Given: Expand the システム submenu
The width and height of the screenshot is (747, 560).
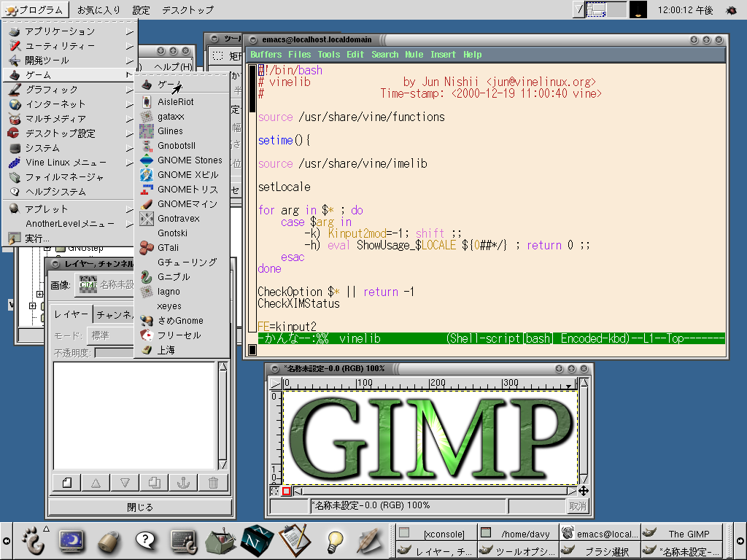Looking at the screenshot, I should tap(69, 148).
